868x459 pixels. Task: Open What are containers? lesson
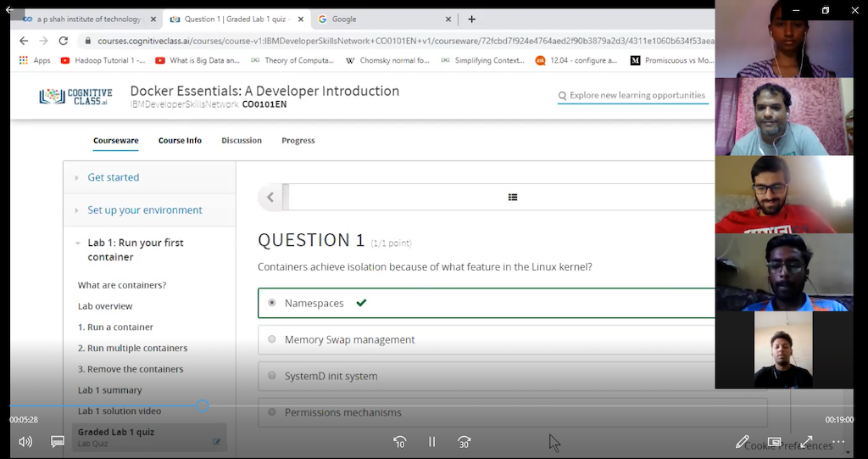pyautogui.click(x=122, y=285)
